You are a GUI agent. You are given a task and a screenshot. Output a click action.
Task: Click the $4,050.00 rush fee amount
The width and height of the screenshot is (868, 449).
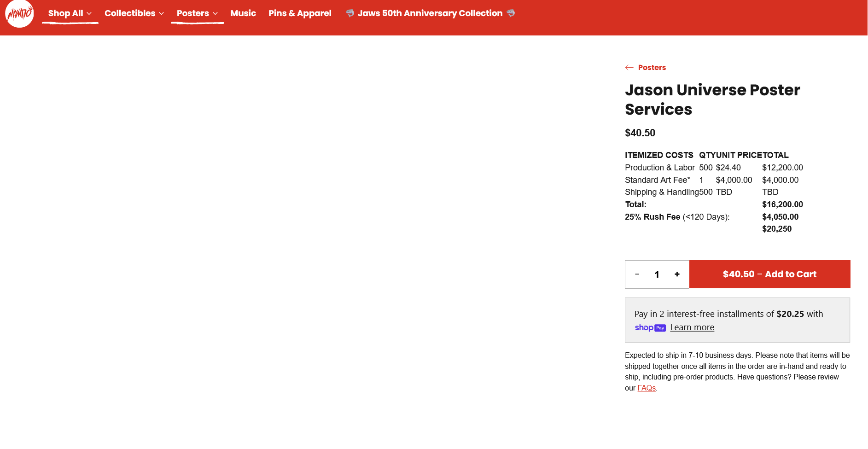(781, 217)
